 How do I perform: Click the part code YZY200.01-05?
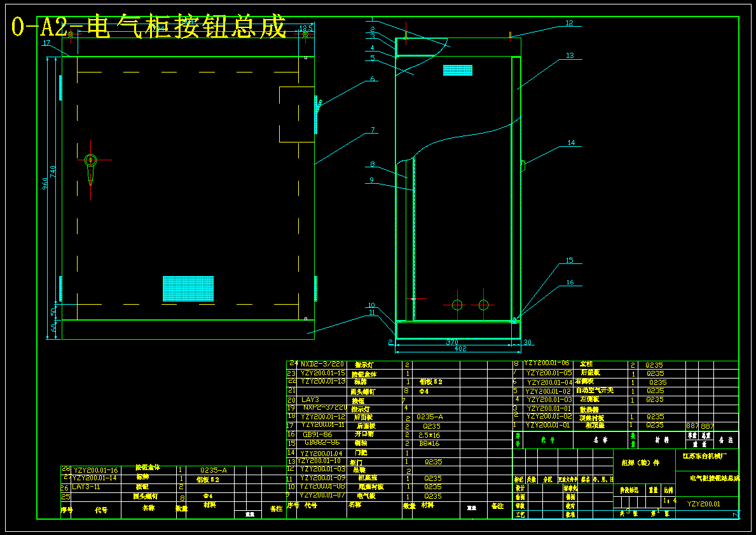coord(549,373)
